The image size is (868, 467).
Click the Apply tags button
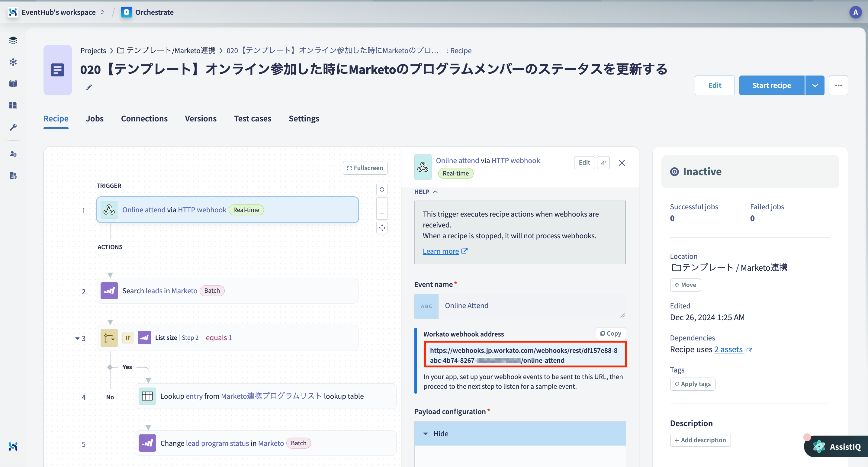point(693,384)
